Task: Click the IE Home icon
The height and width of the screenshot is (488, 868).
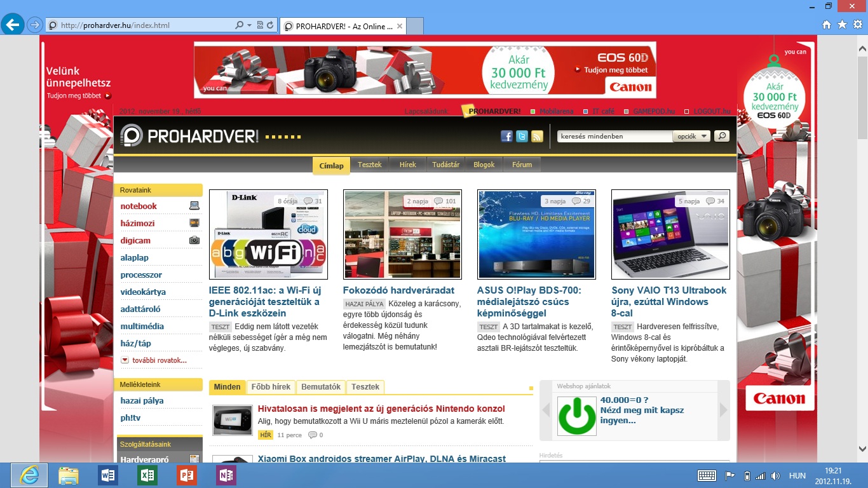Action: click(827, 25)
